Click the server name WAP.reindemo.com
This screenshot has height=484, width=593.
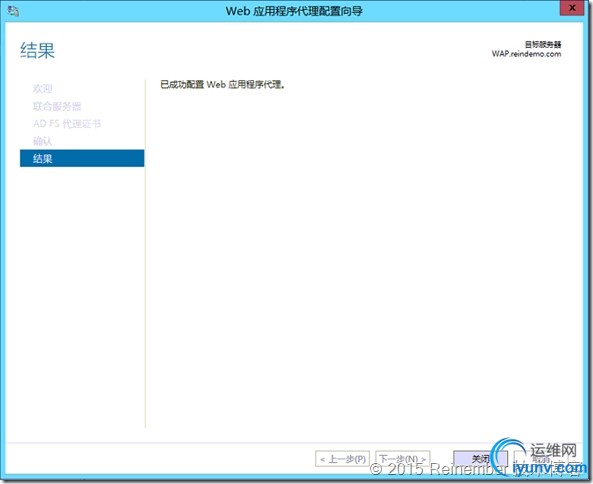[526, 54]
